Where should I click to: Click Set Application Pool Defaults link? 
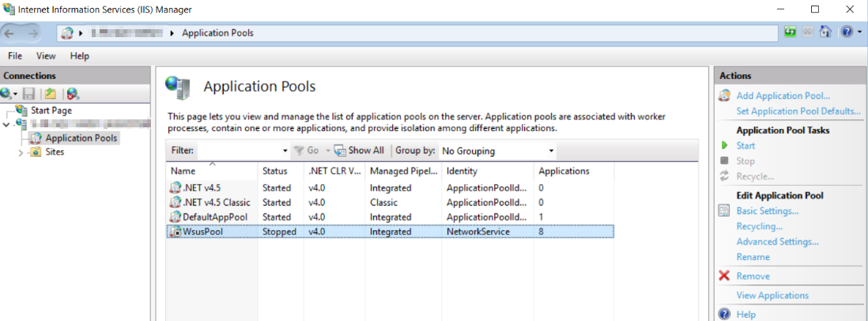(x=798, y=111)
